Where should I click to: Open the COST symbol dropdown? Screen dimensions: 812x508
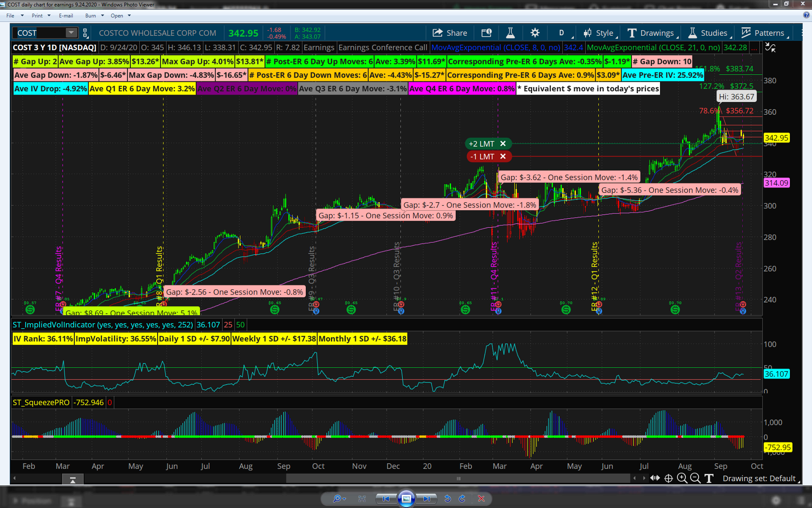tap(71, 32)
